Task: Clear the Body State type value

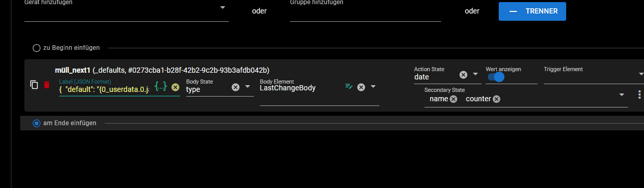Action: 236,87
